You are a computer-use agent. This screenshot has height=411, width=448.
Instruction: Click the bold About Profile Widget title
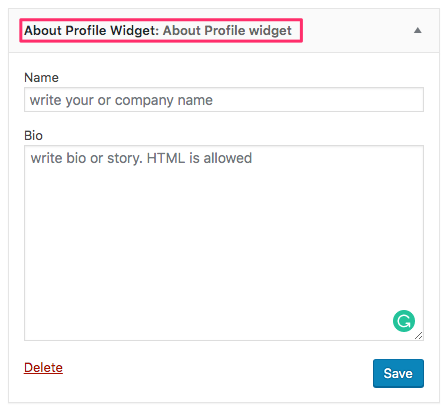(91, 31)
